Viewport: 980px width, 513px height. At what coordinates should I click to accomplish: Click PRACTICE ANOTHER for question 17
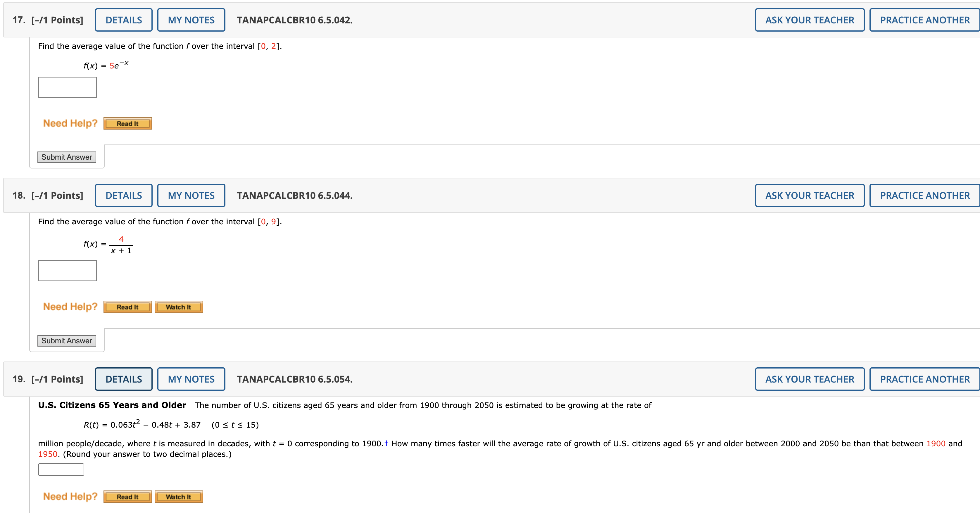(x=924, y=19)
